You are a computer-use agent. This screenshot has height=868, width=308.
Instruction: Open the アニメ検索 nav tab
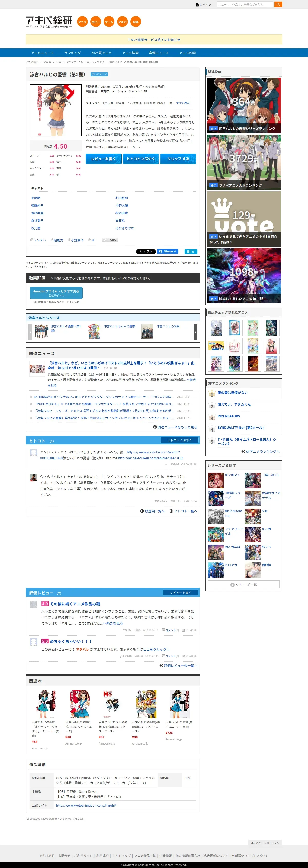point(130,53)
